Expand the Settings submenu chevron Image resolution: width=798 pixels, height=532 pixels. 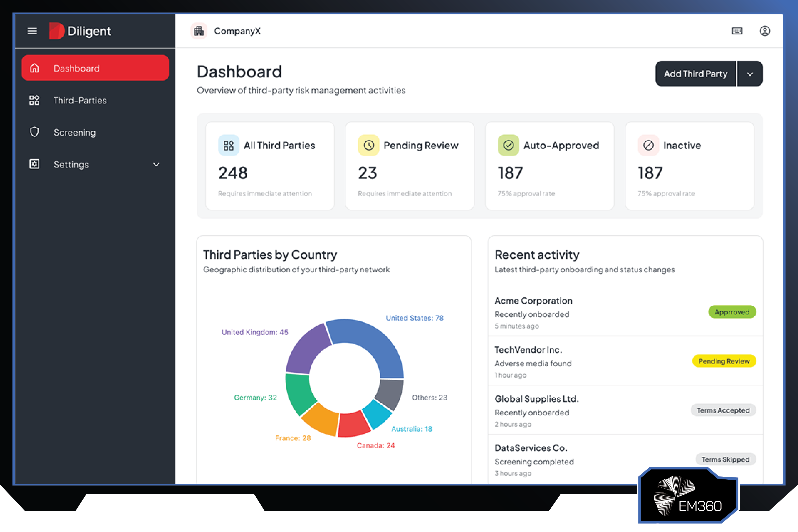(x=156, y=165)
